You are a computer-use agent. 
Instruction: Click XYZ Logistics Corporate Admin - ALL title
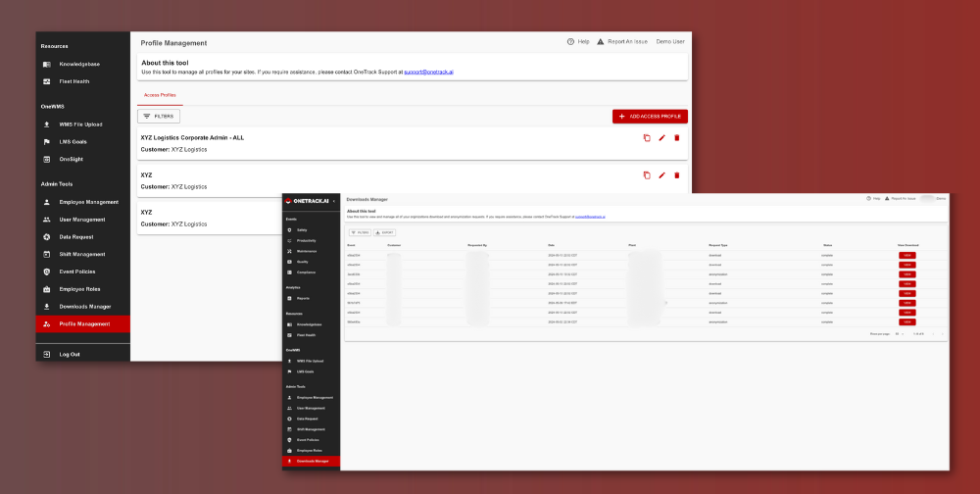pyautogui.click(x=192, y=137)
